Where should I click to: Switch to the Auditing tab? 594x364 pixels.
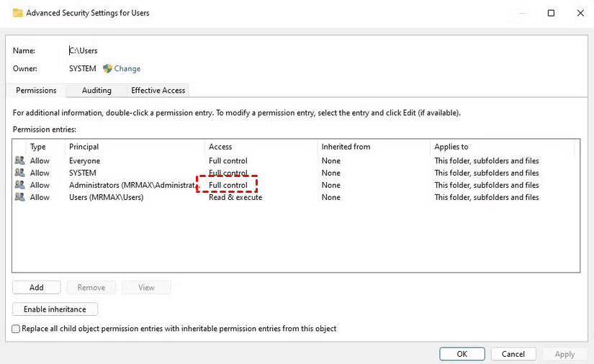(x=96, y=91)
